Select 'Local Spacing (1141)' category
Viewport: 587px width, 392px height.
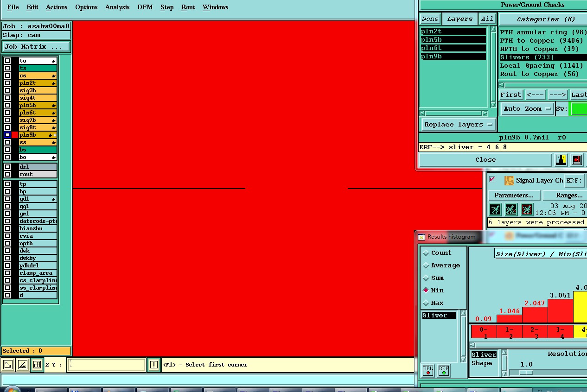point(541,66)
